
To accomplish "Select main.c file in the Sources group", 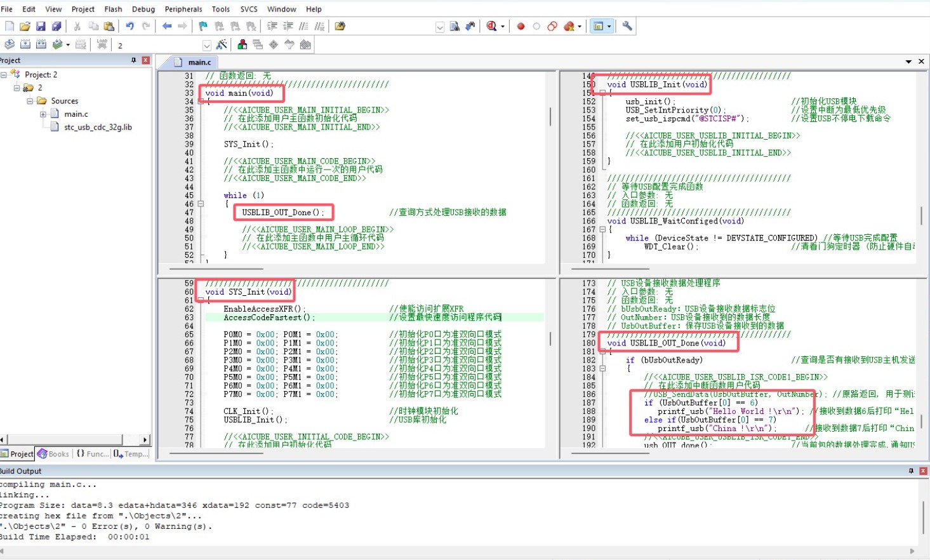I will click(76, 114).
